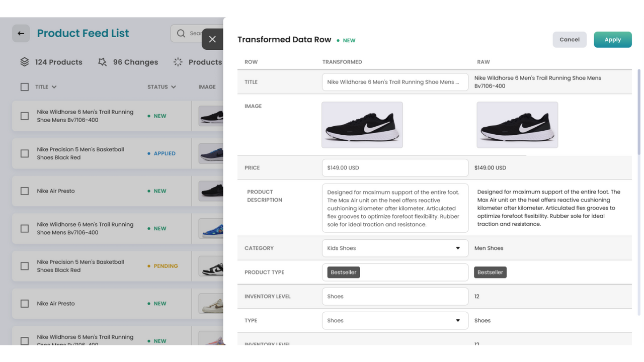This screenshot has width=644, height=362.
Task: Click the 124 Products label
Action: (58, 62)
